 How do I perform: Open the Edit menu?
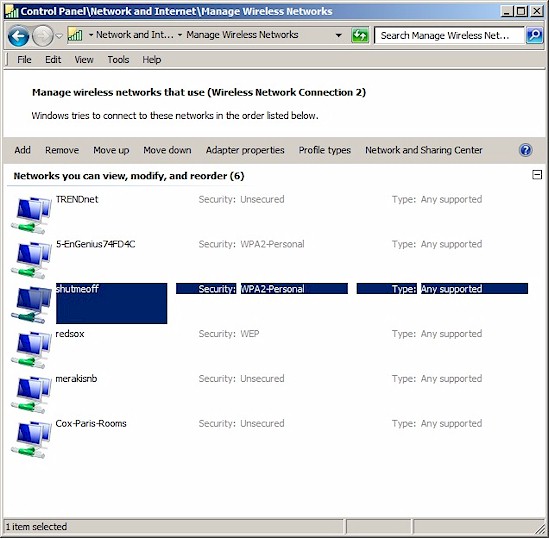point(53,60)
